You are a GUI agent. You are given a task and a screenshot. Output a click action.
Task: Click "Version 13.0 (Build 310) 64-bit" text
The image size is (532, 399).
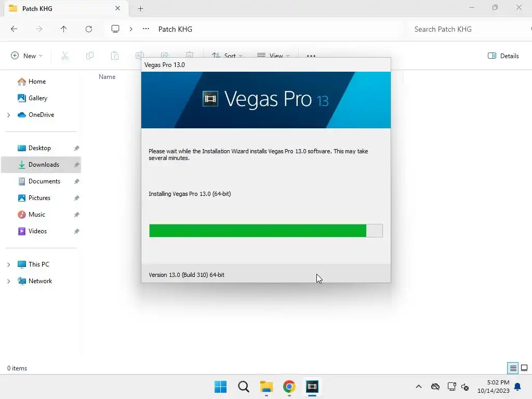187,275
